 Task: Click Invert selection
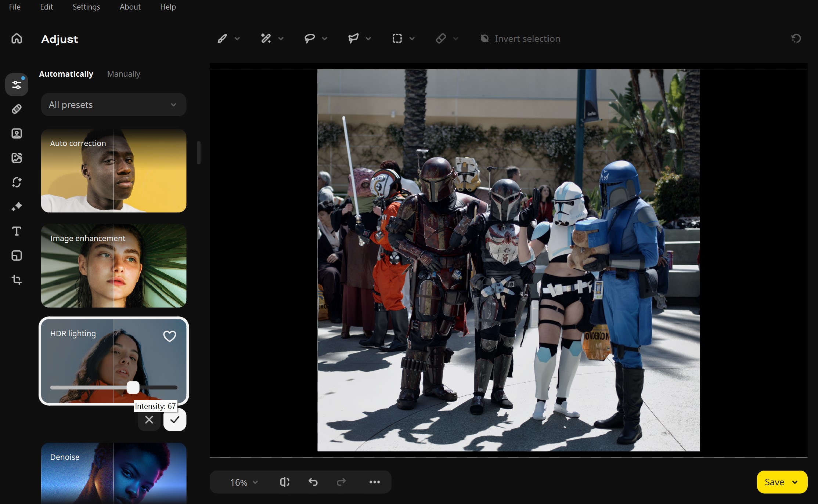520,39
